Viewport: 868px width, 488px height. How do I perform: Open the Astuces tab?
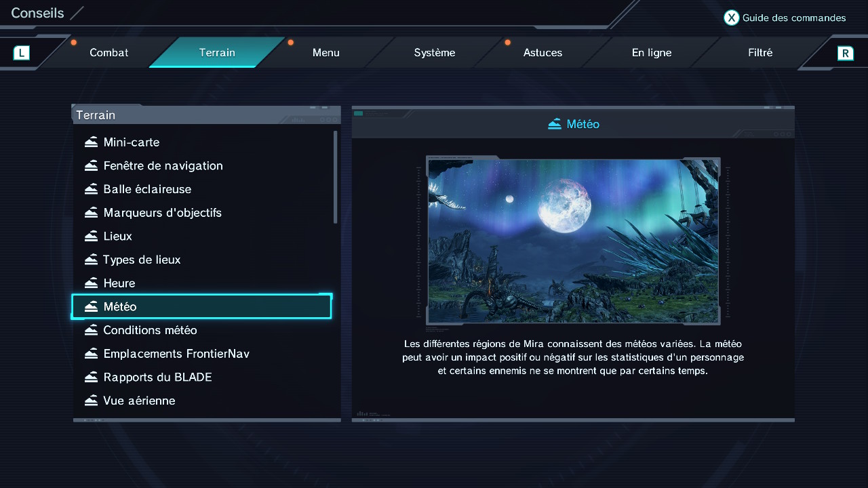(x=542, y=52)
